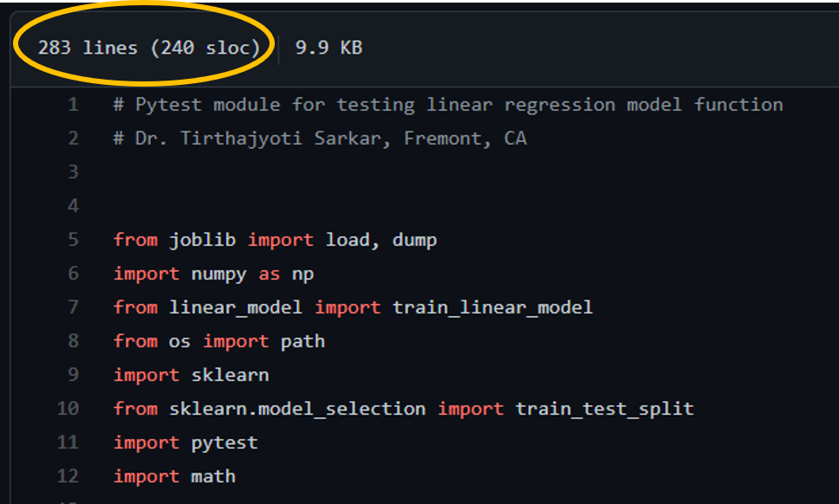Click the word joblib in the code

tap(203, 240)
